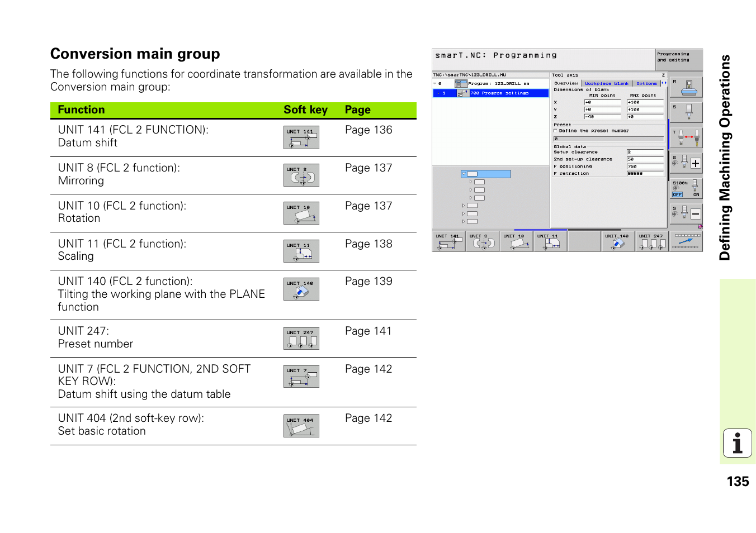This screenshot has height=533, width=756.
Task: Click Page 142 in the UNIT 404 row
Action: pyautogui.click(x=368, y=418)
